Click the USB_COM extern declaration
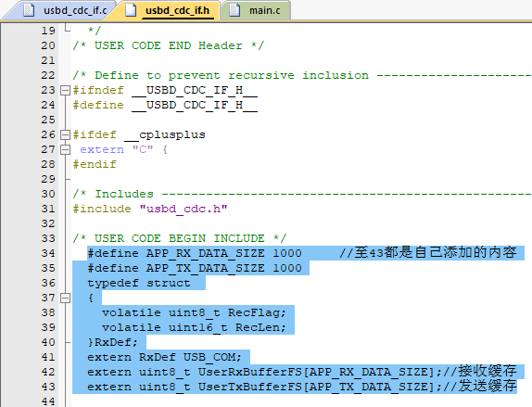 (x=165, y=357)
